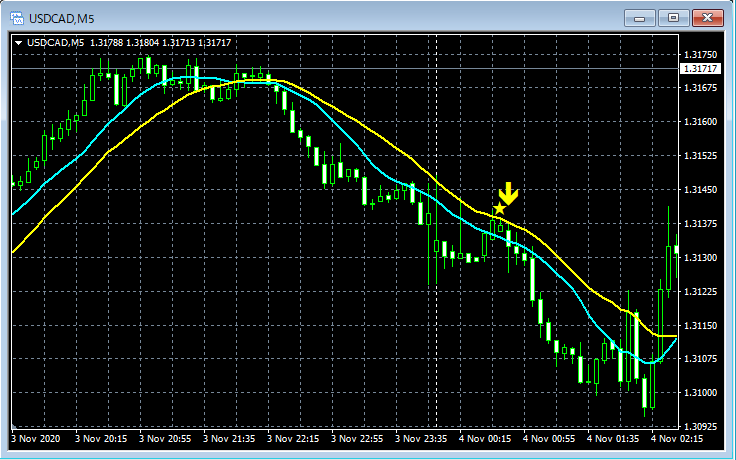Expand the triangle before USDCAD,M5 chart label
This screenshot has height=460, width=736.
(19, 43)
